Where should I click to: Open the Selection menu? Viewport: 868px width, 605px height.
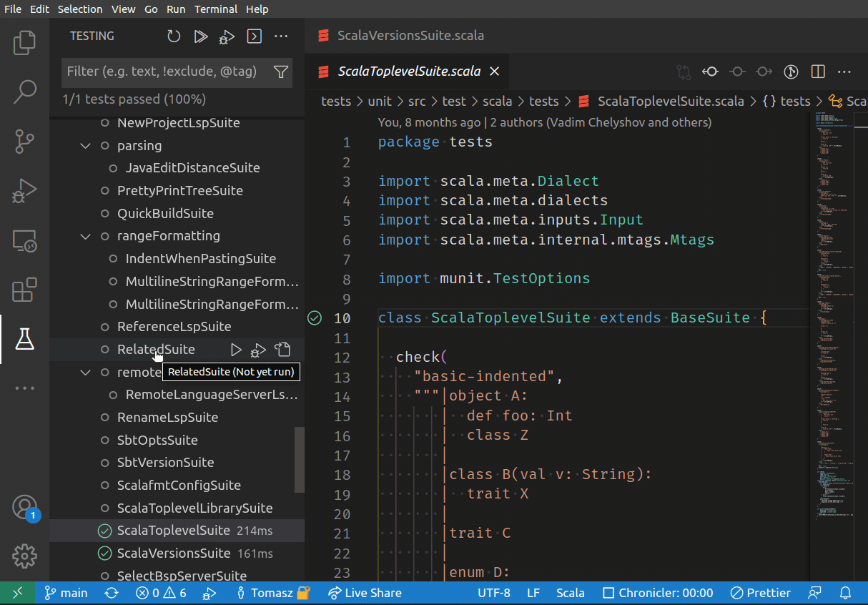[x=80, y=9]
